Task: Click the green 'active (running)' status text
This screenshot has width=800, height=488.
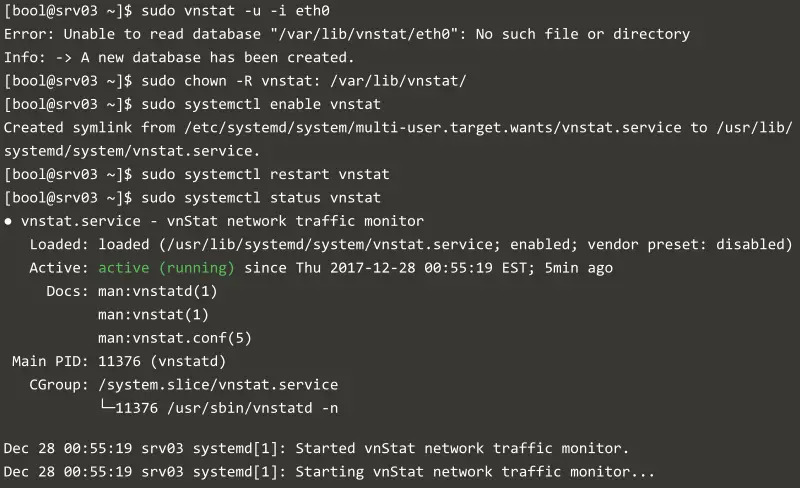Action: tap(166, 268)
